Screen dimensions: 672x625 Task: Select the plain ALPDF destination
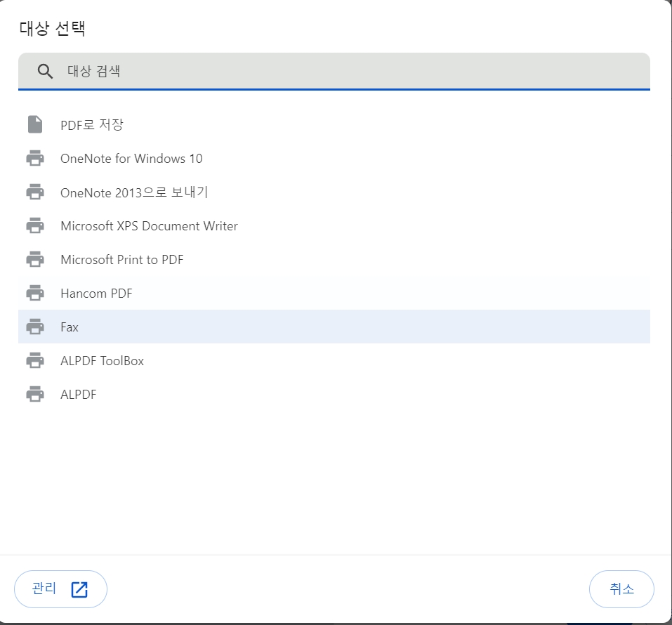pos(334,395)
